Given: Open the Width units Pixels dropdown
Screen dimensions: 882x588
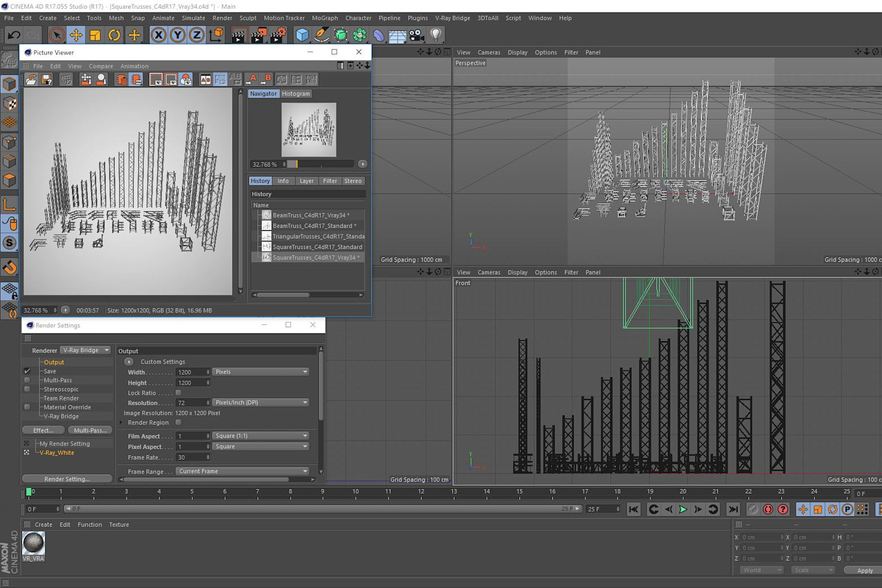Looking at the screenshot, I should tap(261, 372).
